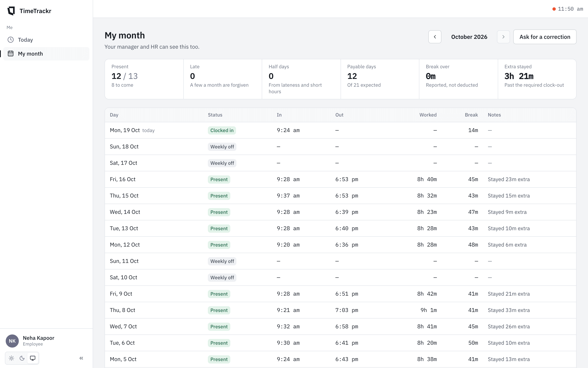The height and width of the screenshot is (368, 588).
Task: Click the Worked column header
Action: pyautogui.click(x=428, y=115)
